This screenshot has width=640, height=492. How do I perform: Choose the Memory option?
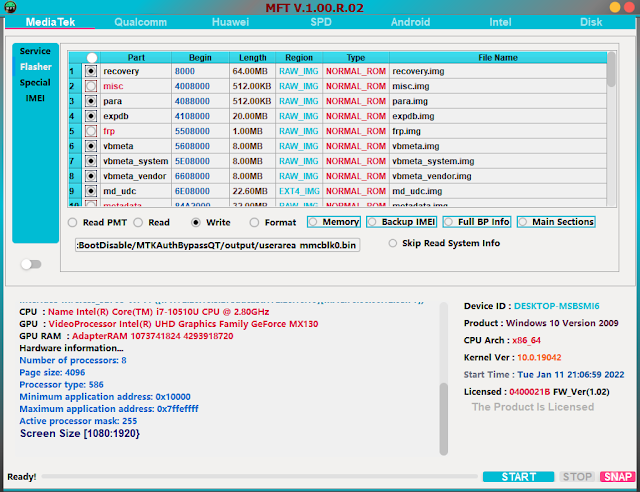334,222
